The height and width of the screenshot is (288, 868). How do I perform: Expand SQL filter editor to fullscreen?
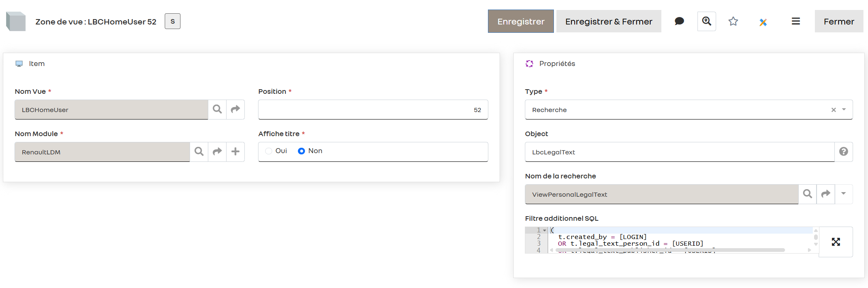click(836, 242)
